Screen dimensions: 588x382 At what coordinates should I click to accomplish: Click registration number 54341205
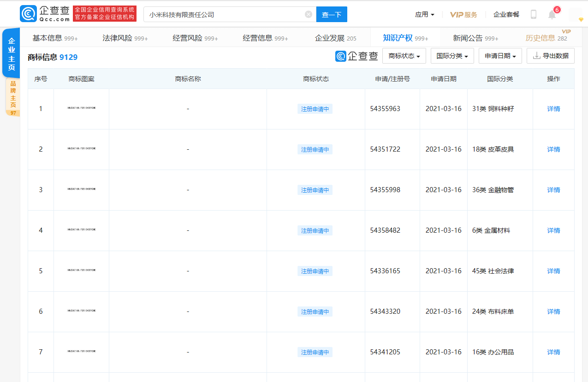click(385, 352)
